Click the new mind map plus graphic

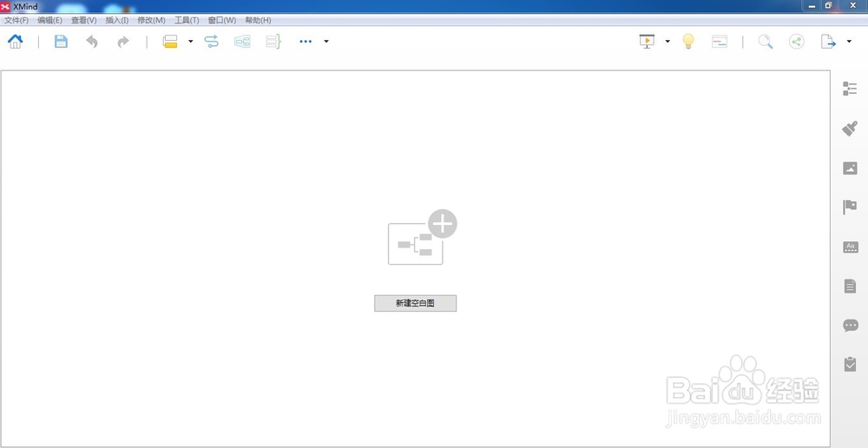click(423, 237)
